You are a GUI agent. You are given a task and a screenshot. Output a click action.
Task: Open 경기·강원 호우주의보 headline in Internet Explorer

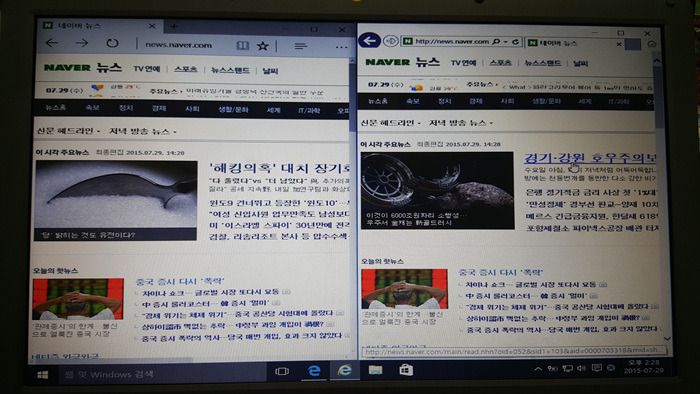590,158
